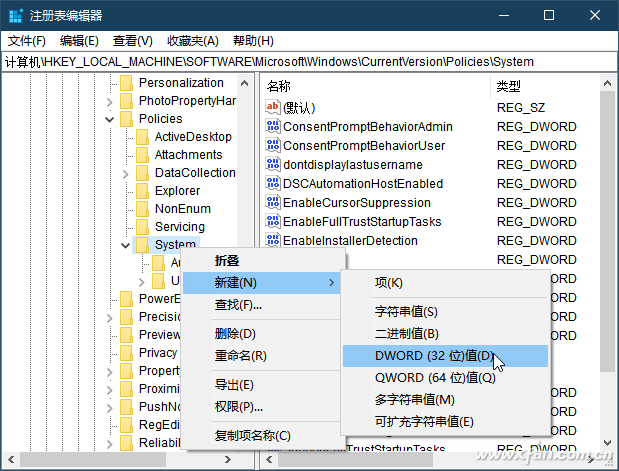Click the RegEdit folder icon

[126, 425]
